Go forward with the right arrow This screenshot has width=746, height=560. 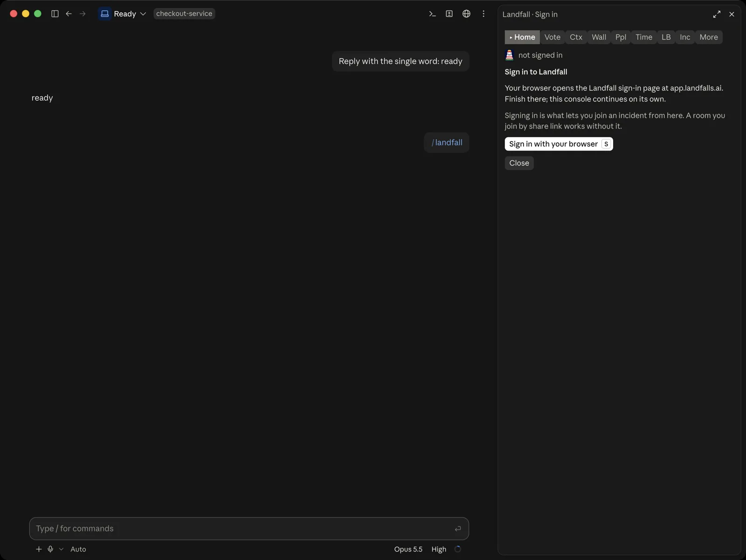coord(83,14)
